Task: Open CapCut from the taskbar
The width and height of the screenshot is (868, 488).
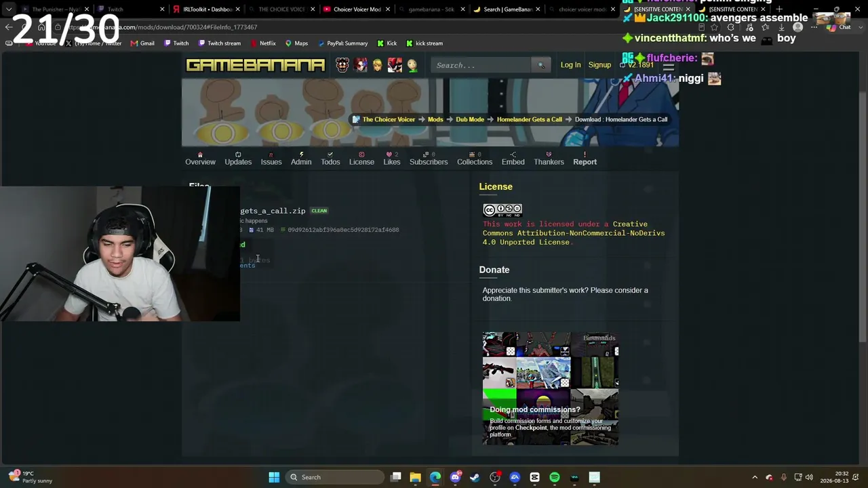Action: (x=534, y=477)
